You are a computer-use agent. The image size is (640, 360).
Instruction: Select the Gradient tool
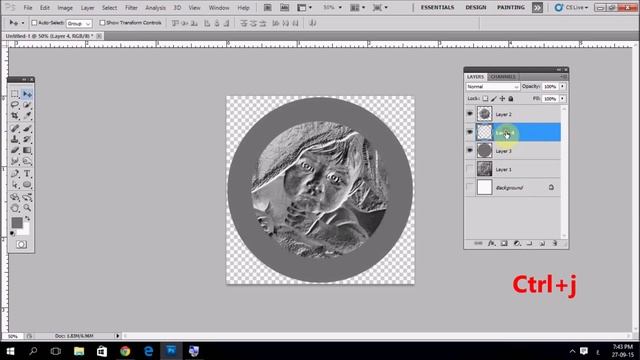coord(27,150)
